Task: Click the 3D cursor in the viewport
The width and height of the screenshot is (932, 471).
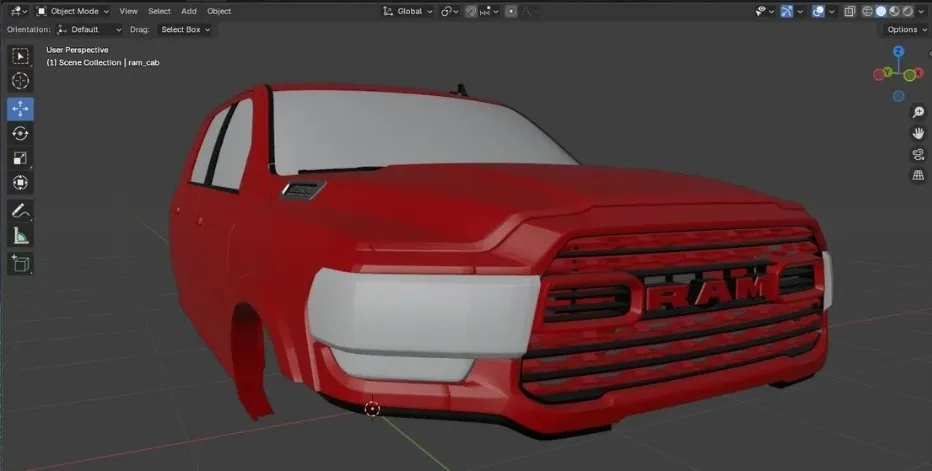Action: click(372, 409)
